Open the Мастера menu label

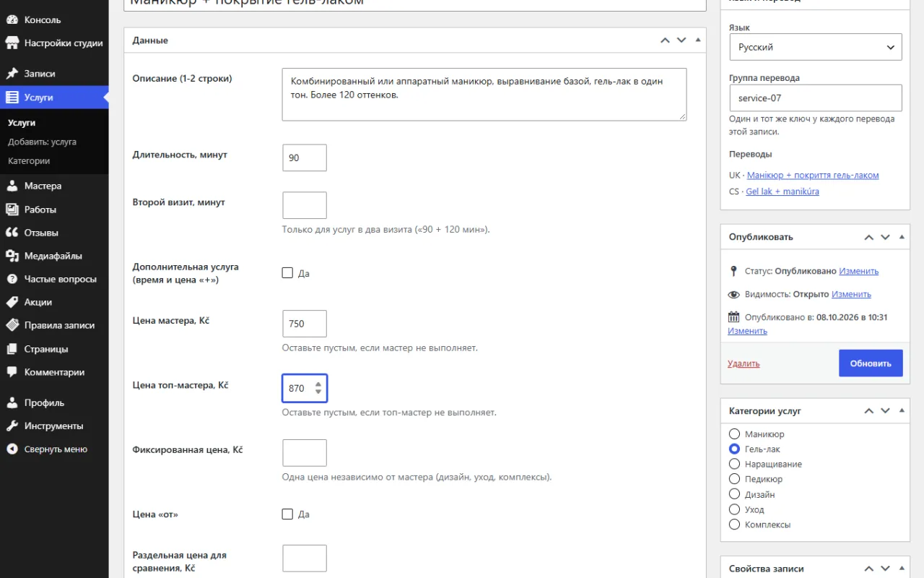[x=43, y=186]
